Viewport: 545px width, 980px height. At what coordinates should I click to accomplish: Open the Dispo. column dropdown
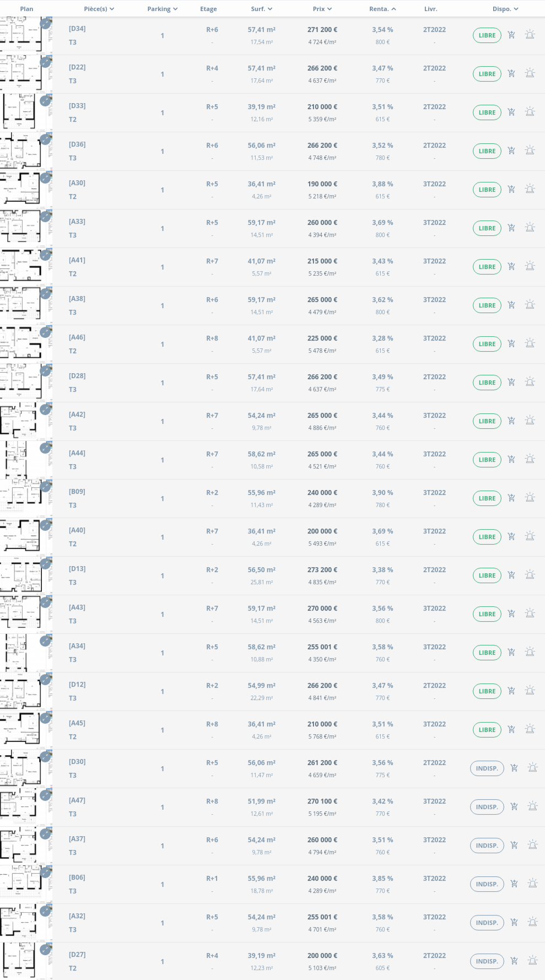click(505, 9)
